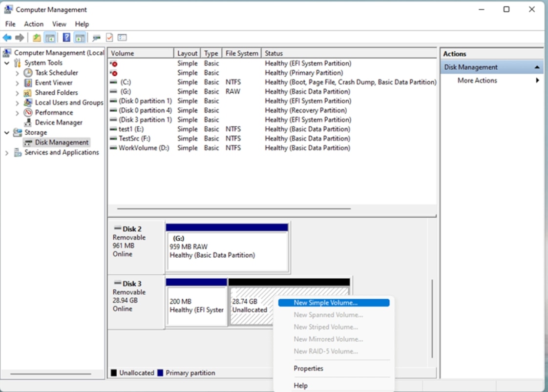Image resolution: width=548 pixels, height=392 pixels.
Task: Click the Shared Folders icon
Action: [x=28, y=93]
